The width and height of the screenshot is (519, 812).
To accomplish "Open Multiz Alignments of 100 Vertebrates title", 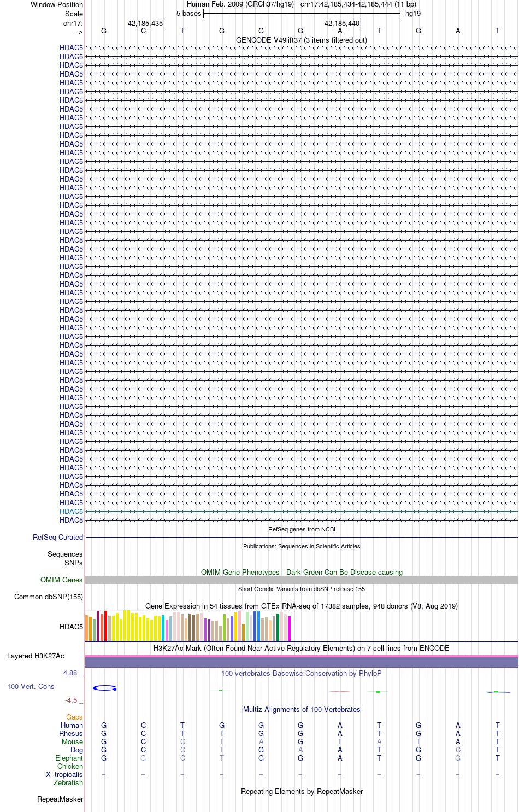I will [x=302, y=709].
